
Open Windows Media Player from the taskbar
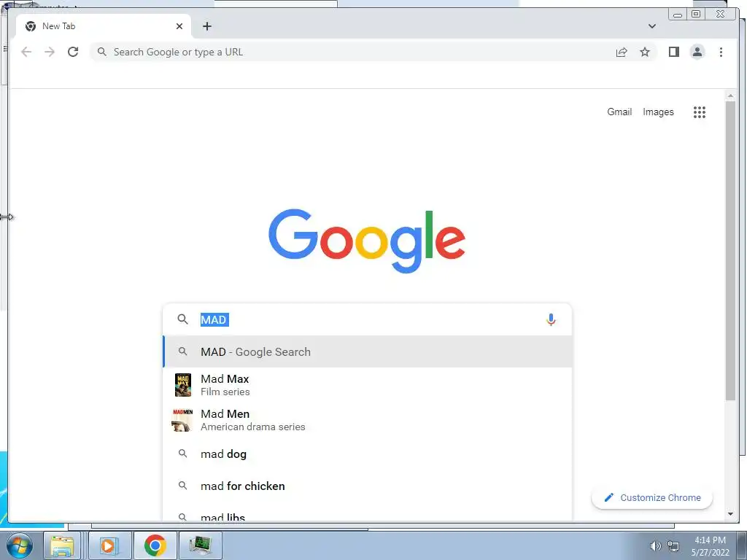[x=109, y=545]
